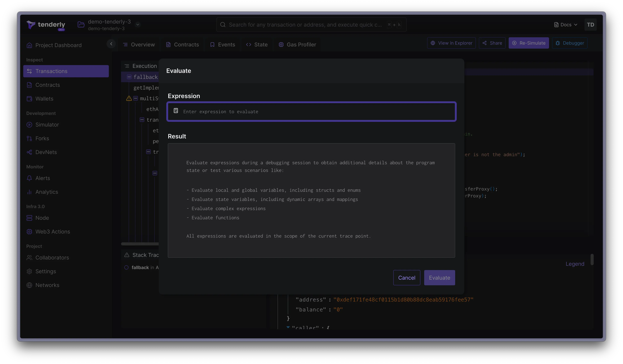Collapse the fallback trace node

click(x=129, y=77)
